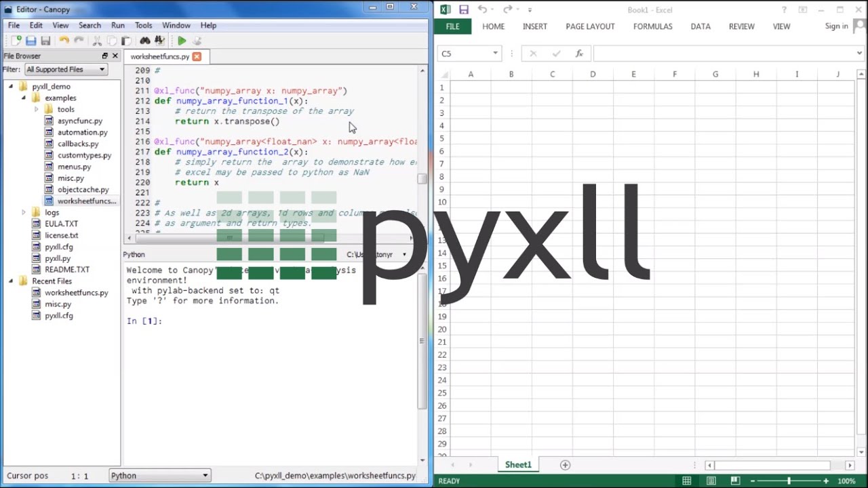Close the worksheetfuncs.py editor tab
Screen dimensions: 868x488
pos(197,56)
